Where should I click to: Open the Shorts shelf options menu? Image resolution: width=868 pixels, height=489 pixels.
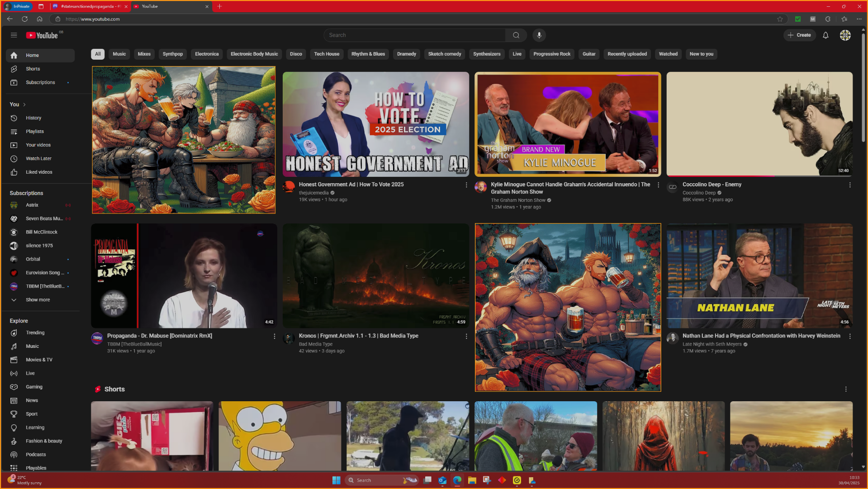846,389
